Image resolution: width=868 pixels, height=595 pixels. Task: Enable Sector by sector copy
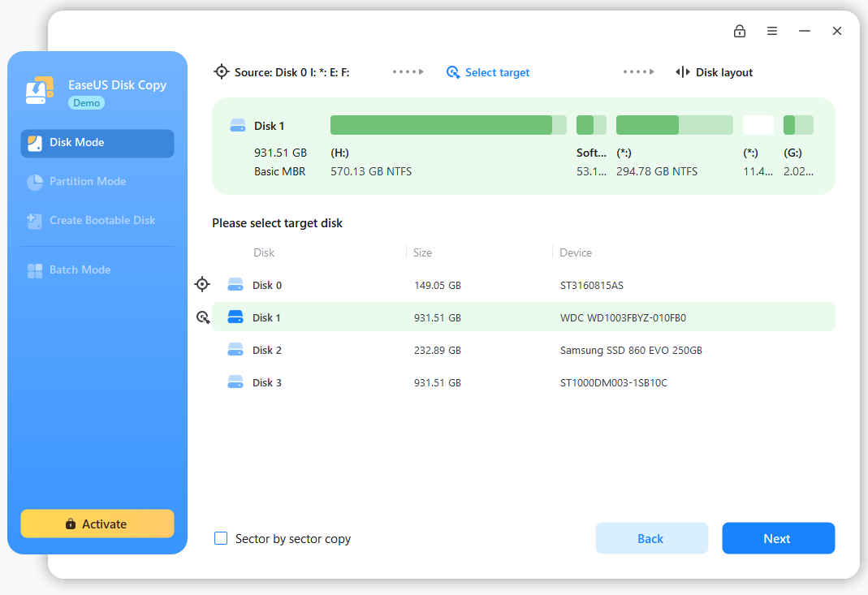(220, 538)
